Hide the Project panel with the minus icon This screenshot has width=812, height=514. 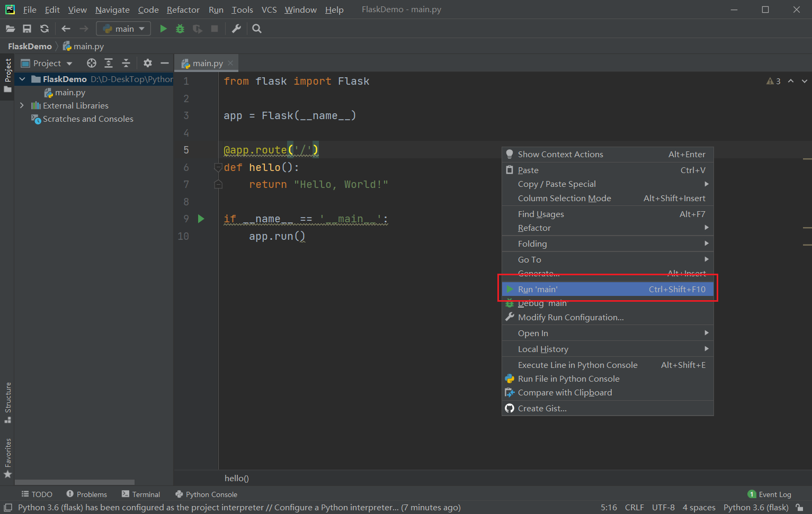[x=165, y=63]
